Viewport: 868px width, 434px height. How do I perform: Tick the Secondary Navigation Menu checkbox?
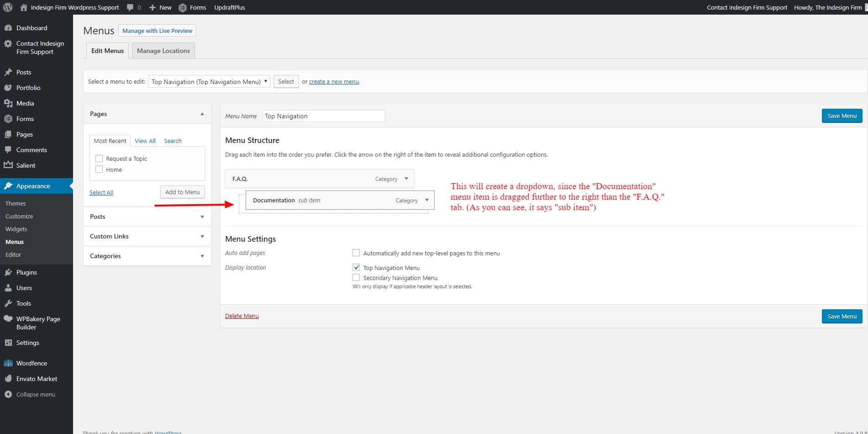[x=356, y=277]
